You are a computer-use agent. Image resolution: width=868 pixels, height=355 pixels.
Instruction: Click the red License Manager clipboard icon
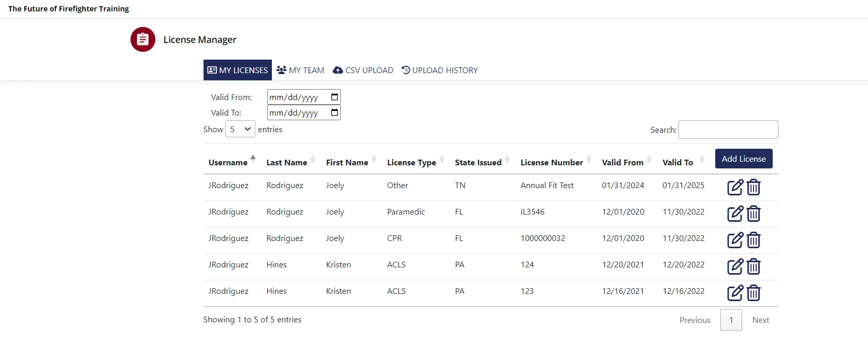click(143, 39)
